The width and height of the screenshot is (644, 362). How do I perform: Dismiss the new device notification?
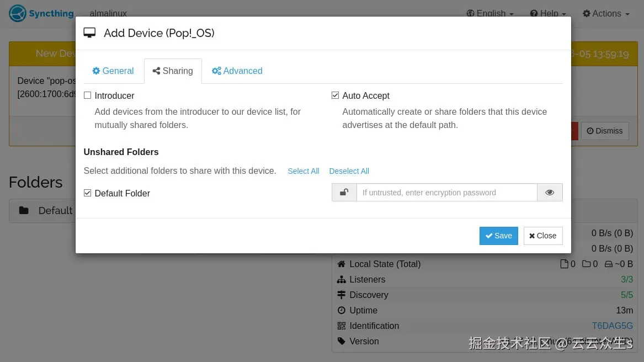pyautogui.click(x=605, y=131)
